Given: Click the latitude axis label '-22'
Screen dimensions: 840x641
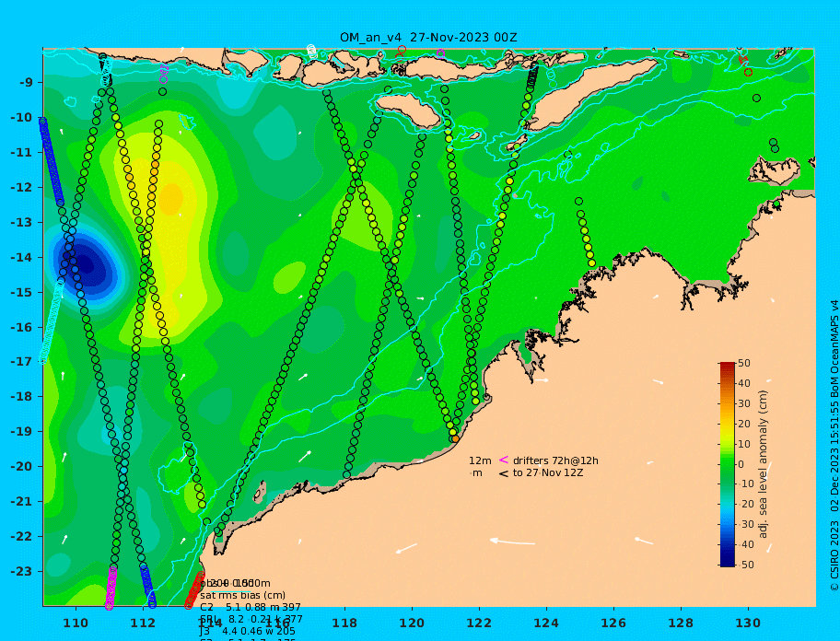Looking at the screenshot, I should (x=21, y=537).
